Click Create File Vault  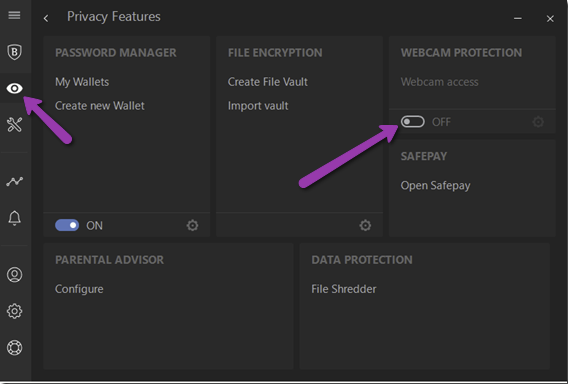click(x=268, y=82)
